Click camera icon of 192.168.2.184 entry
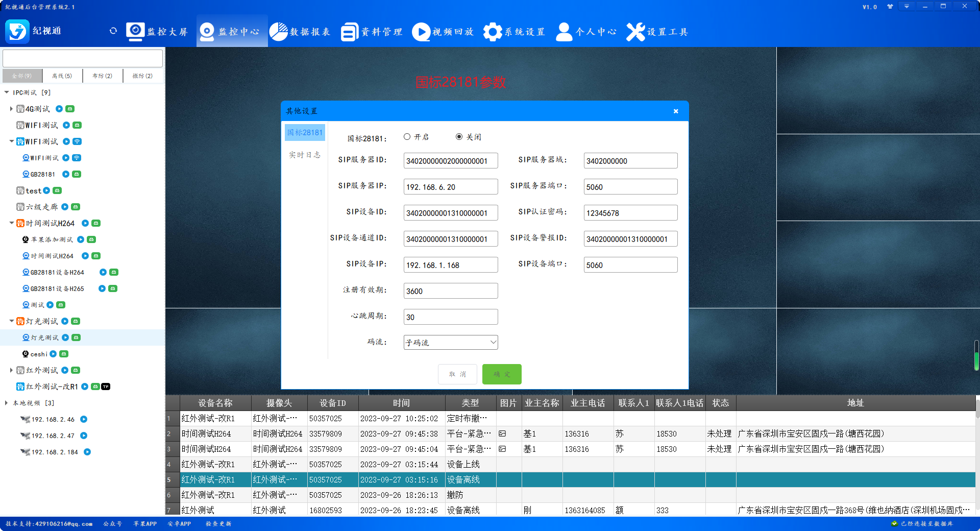980x531 pixels. coord(25,452)
